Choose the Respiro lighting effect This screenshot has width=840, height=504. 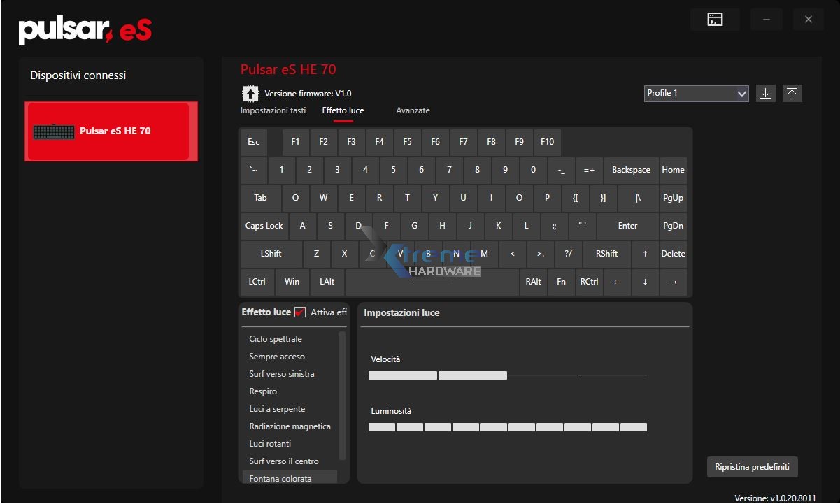point(263,391)
